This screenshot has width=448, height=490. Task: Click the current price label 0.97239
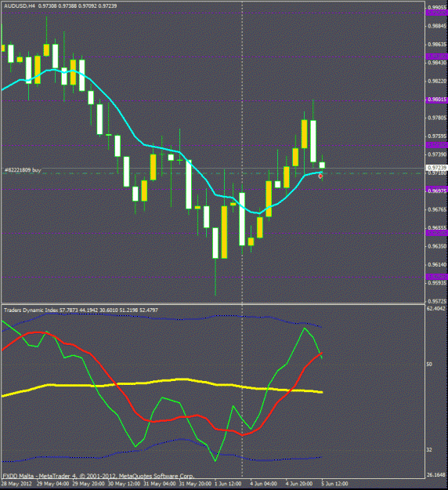tap(437, 168)
